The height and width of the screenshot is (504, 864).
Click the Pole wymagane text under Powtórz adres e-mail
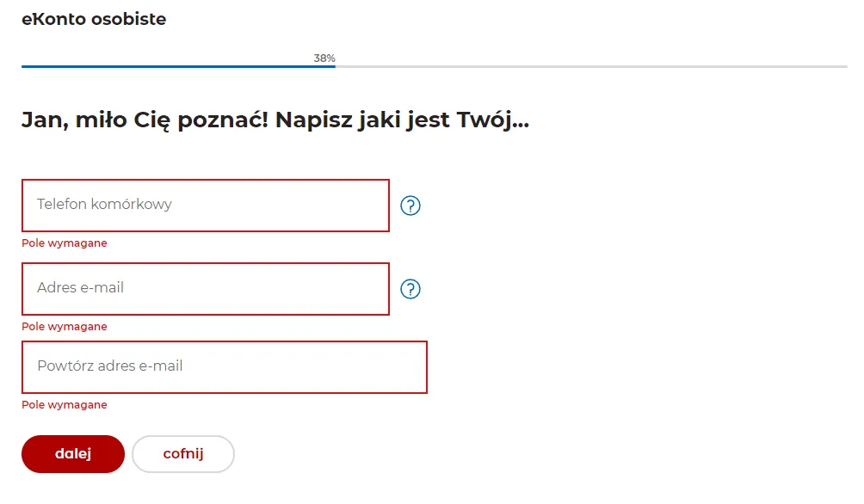point(64,404)
